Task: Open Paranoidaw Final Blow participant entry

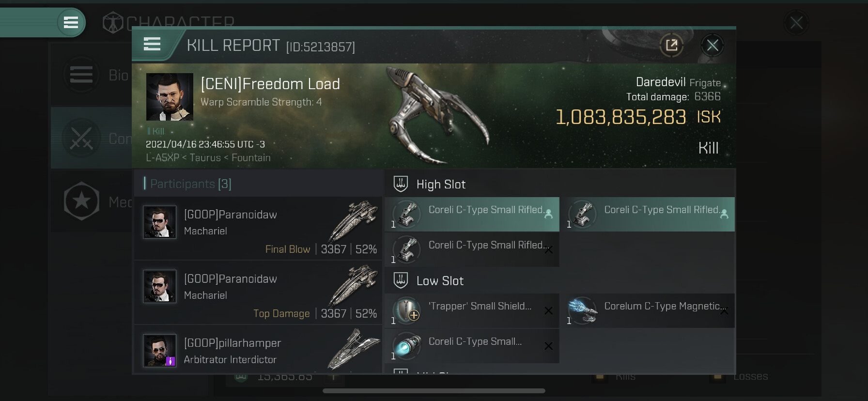Action: 258,228
